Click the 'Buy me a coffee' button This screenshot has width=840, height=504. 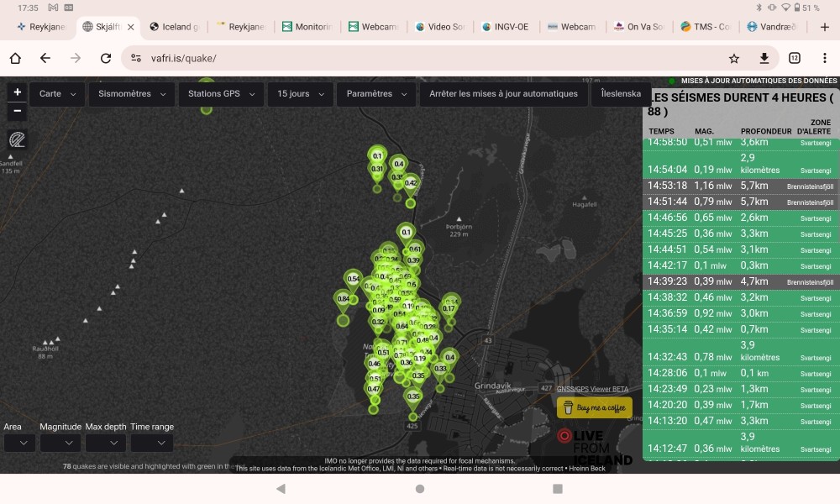594,408
